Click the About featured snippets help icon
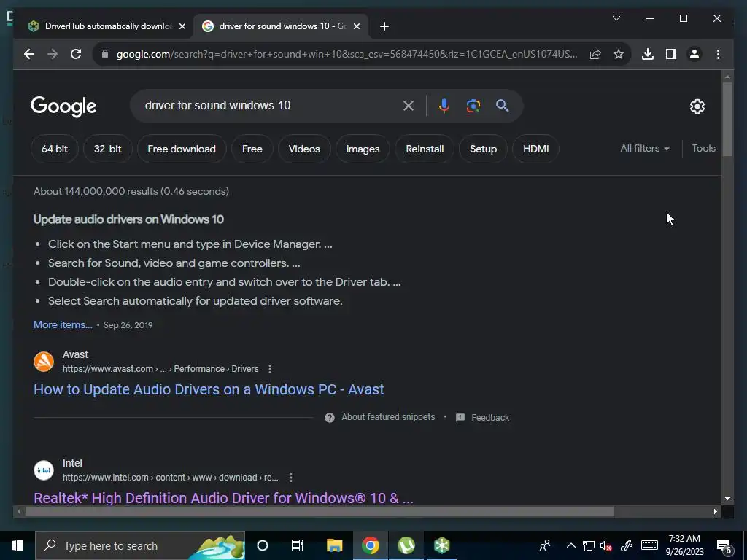This screenshot has height=560, width=747. coord(330,418)
